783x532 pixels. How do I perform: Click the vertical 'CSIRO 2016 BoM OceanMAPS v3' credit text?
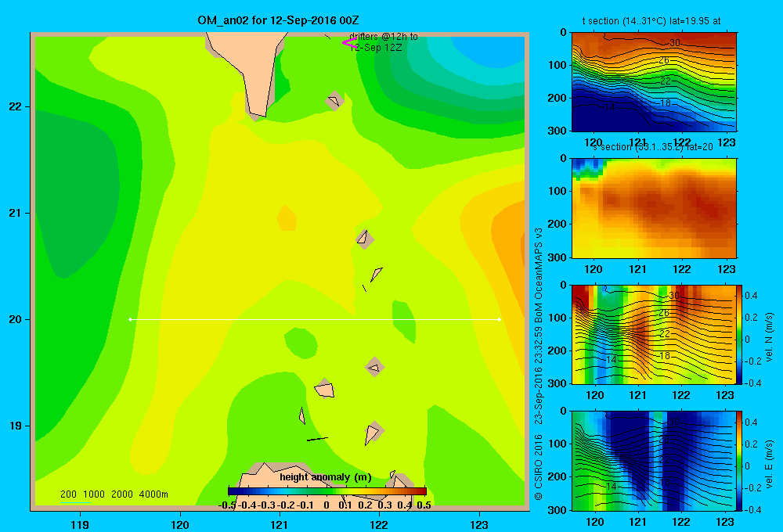[x=539, y=365]
